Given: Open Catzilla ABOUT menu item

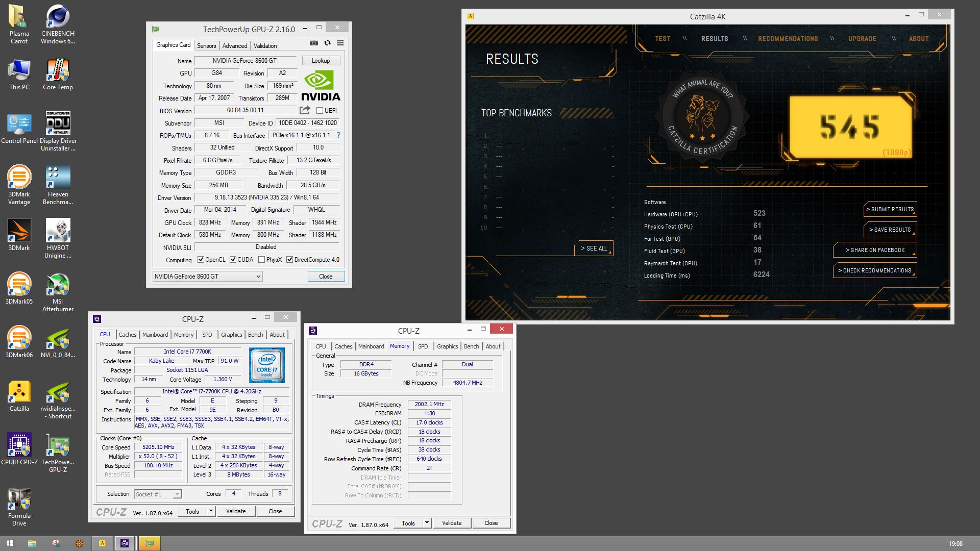Looking at the screenshot, I should point(918,39).
